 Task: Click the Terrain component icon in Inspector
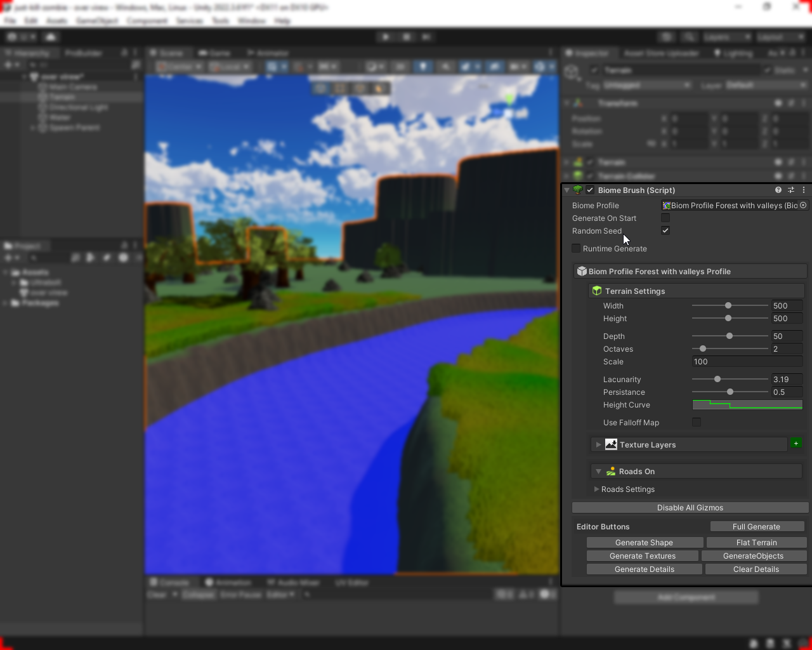coord(579,162)
